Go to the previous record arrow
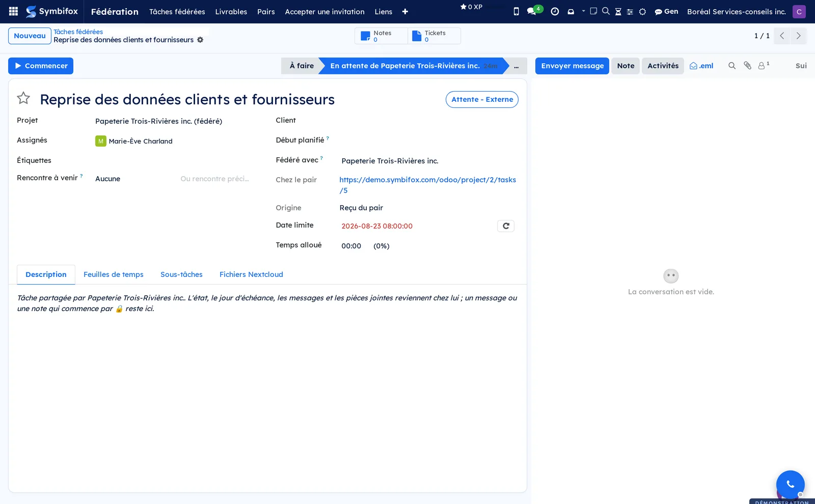Image resolution: width=815 pixels, height=504 pixels. (x=782, y=36)
